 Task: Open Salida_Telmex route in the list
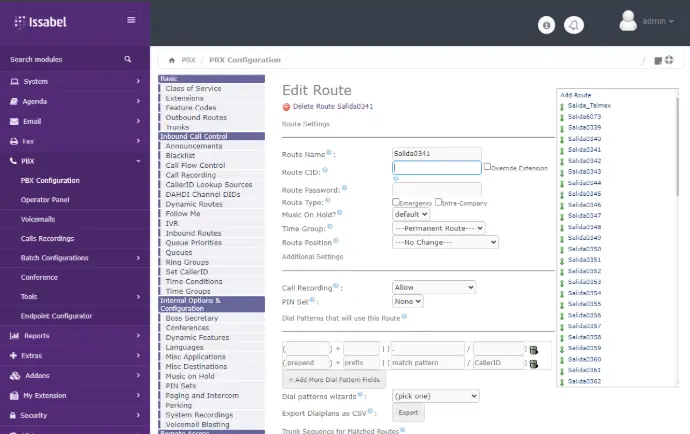pyautogui.click(x=588, y=105)
